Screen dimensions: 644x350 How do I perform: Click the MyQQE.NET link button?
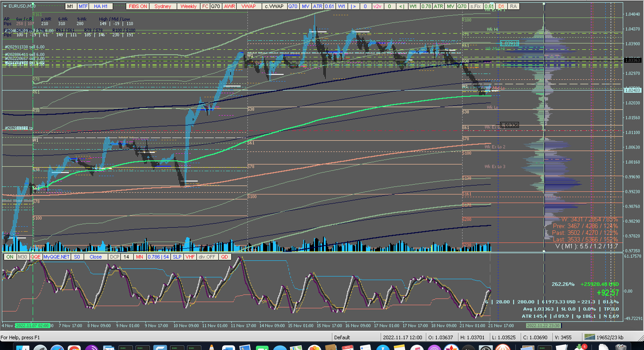[x=57, y=257]
